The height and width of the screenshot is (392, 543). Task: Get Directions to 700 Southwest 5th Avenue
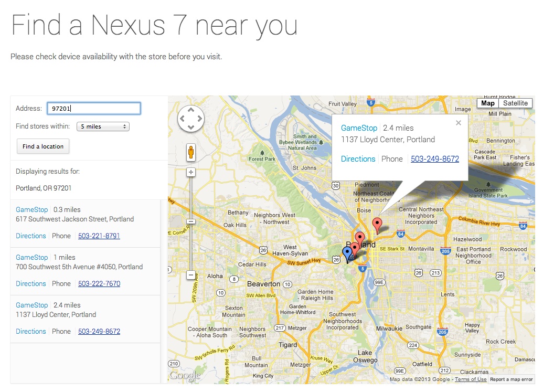(x=31, y=283)
